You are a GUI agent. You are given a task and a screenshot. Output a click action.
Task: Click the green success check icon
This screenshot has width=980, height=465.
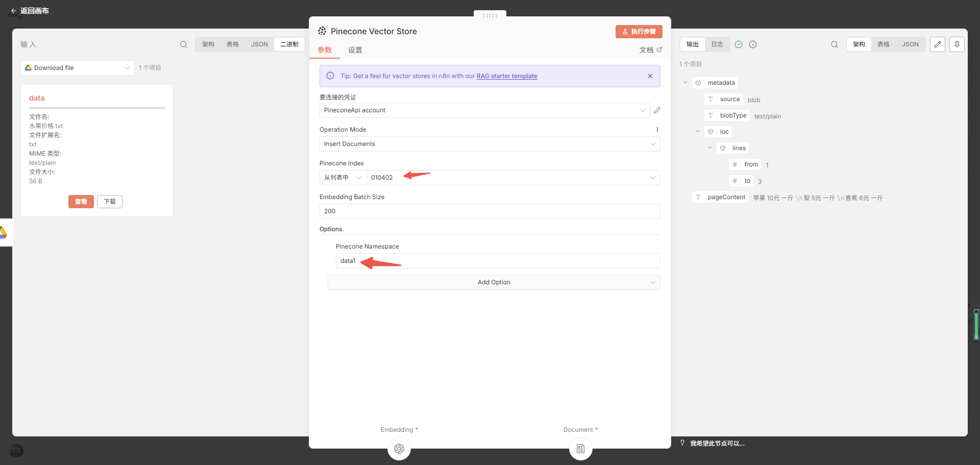coord(739,44)
